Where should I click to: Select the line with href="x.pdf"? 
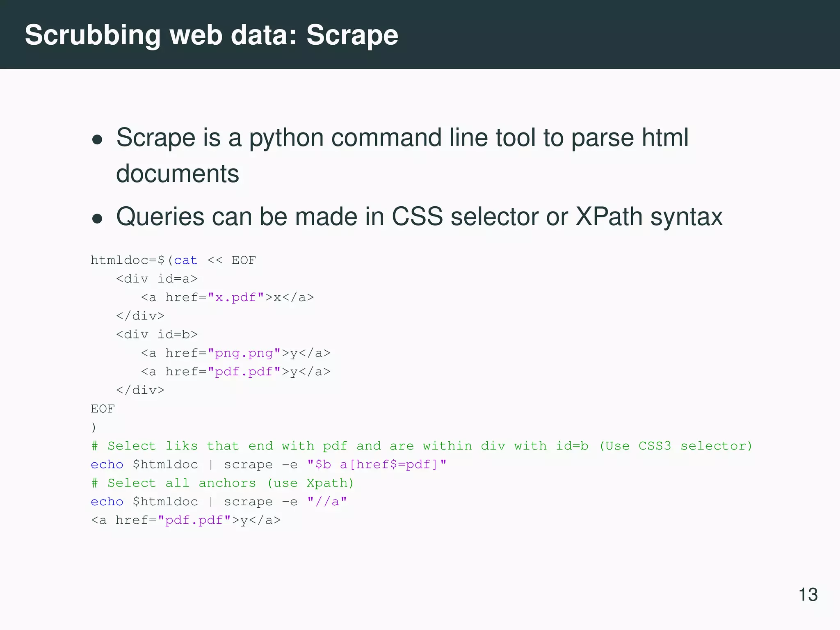227,297
